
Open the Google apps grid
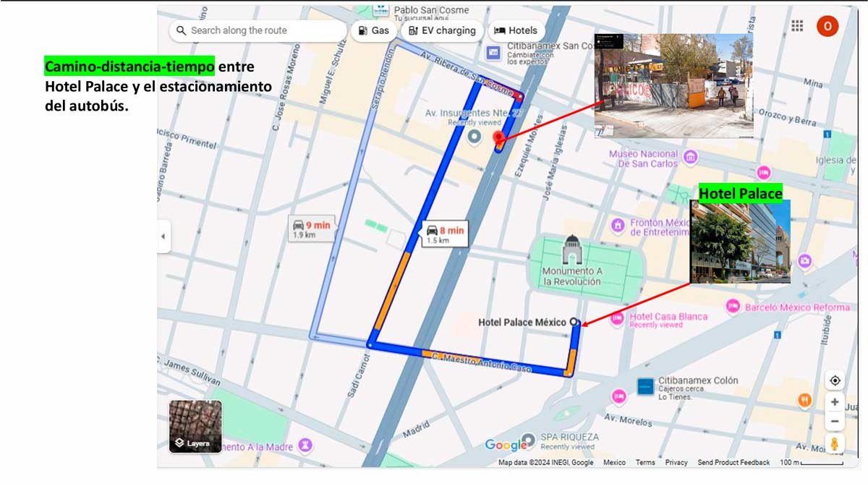tap(797, 26)
